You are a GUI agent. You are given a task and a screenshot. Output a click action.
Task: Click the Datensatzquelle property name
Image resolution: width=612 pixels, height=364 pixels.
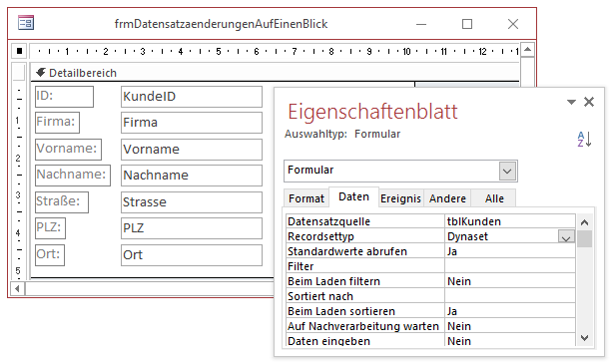pyautogui.click(x=328, y=221)
